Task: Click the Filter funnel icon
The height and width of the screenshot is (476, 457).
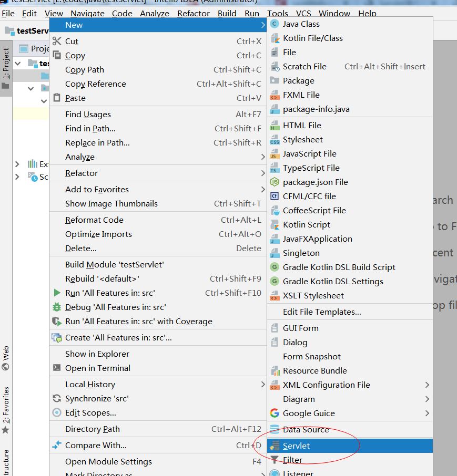Action: 275,460
